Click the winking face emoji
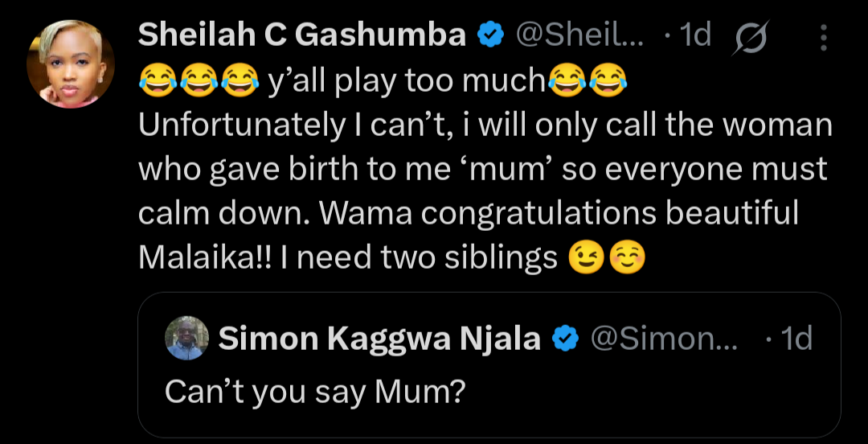Image resolution: width=868 pixels, height=444 pixels. click(x=584, y=257)
